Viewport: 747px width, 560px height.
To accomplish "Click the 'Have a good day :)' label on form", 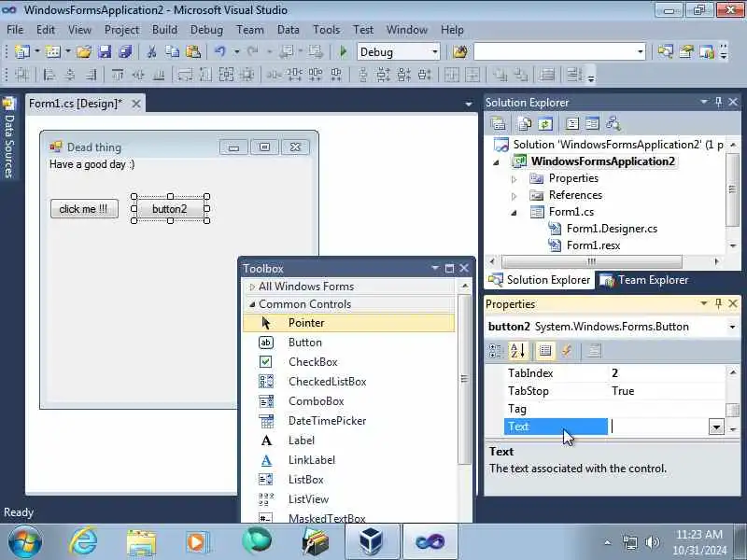I will (92, 164).
